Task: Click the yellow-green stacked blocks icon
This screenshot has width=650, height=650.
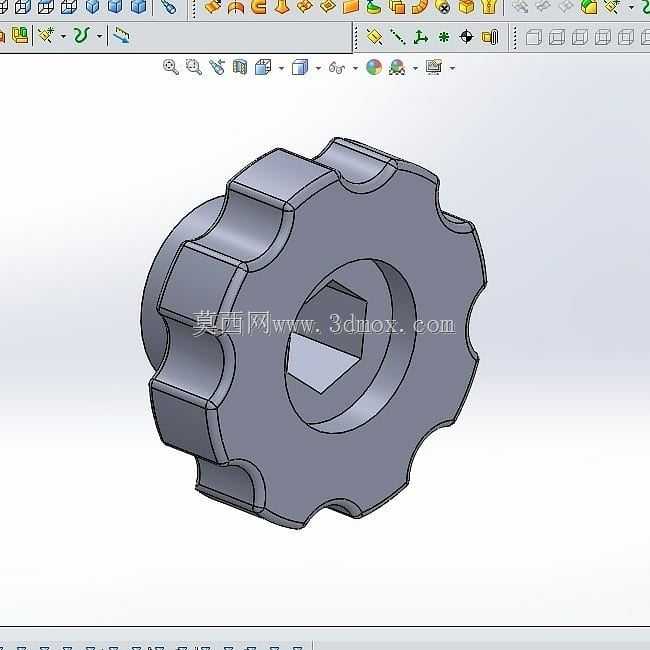Action: [x=20, y=36]
